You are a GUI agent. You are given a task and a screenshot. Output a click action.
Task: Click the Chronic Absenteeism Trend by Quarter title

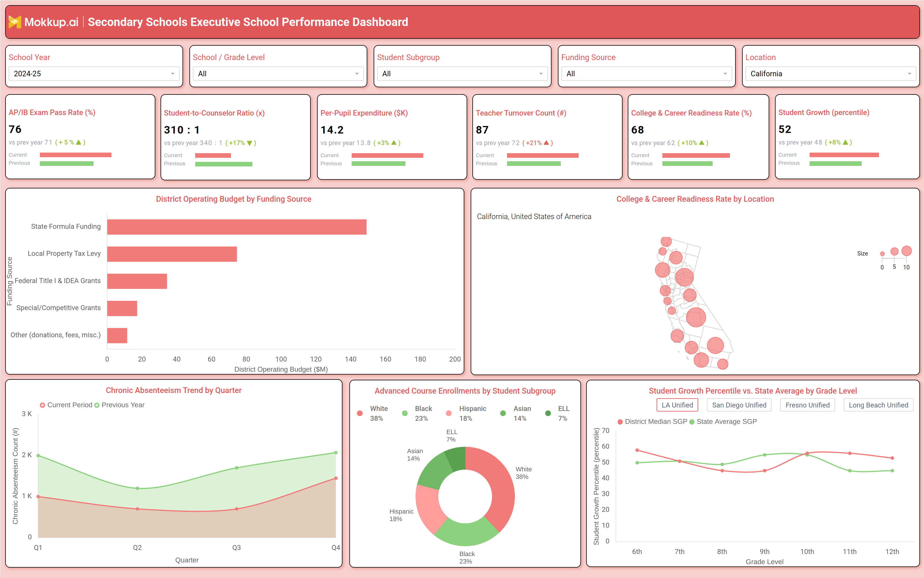pyautogui.click(x=174, y=390)
